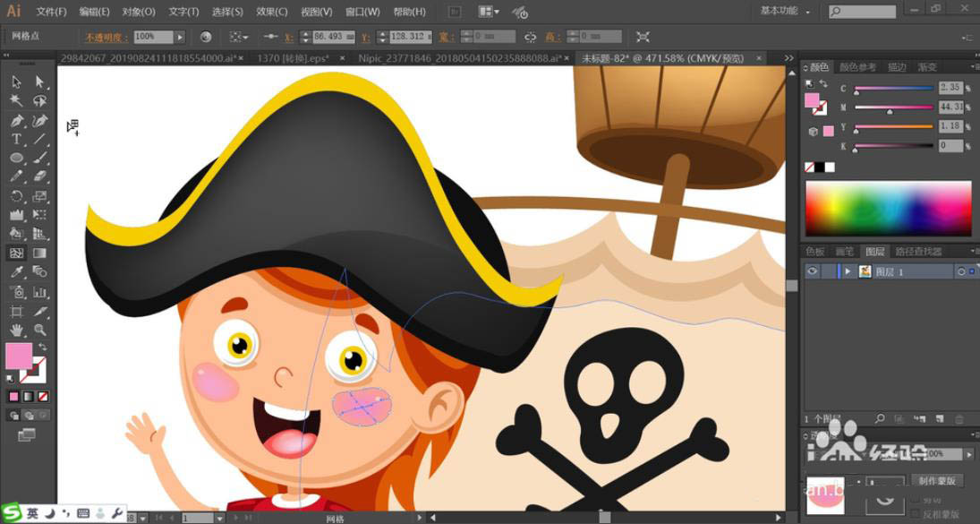Click the Change Screen Mode icon
The height and width of the screenshot is (524, 980).
tap(26, 434)
